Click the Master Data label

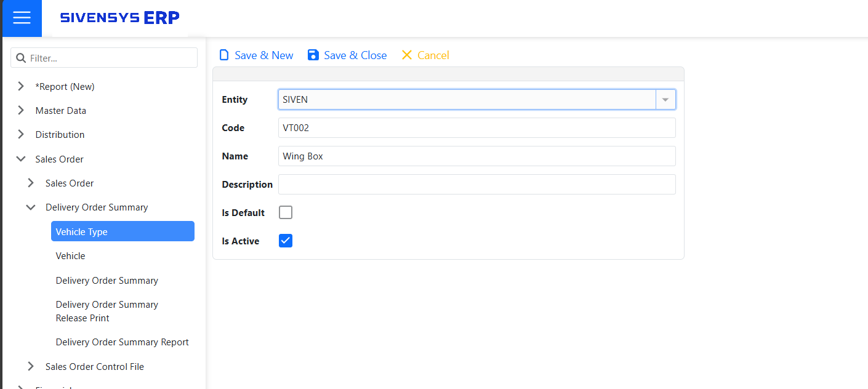[x=60, y=111]
